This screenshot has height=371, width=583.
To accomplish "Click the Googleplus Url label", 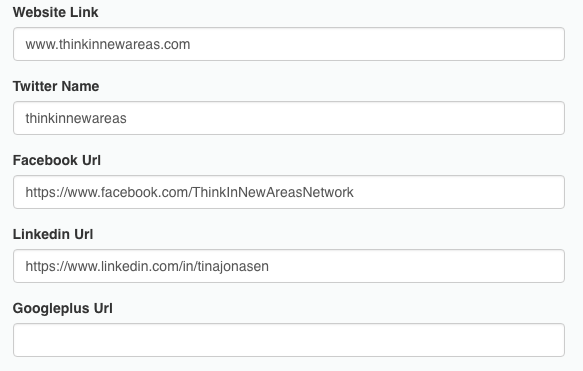I will tap(62, 308).
